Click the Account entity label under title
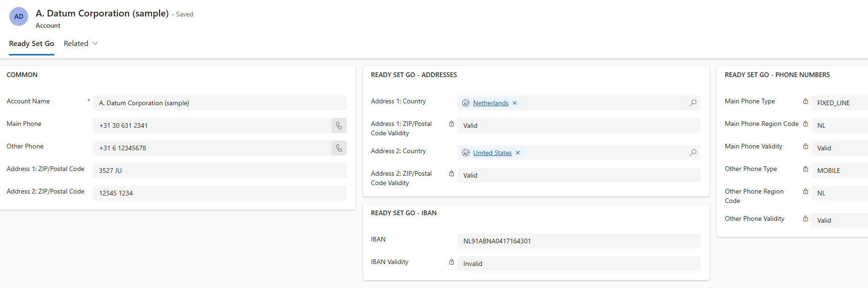 48,25
